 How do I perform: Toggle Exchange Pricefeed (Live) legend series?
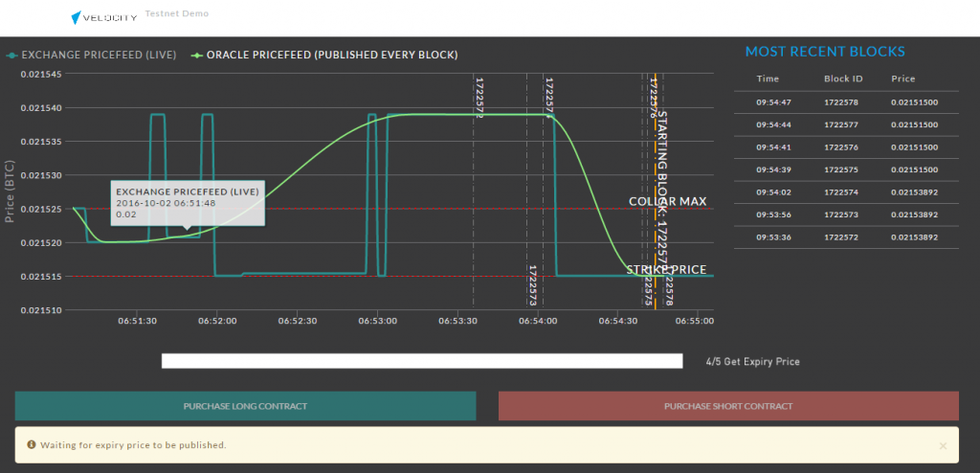pyautogui.click(x=92, y=55)
